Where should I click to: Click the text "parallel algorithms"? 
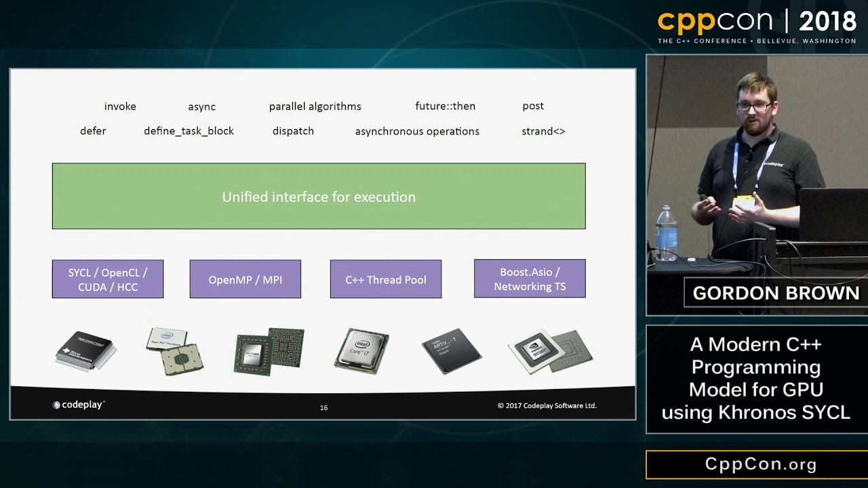coord(315,106)
